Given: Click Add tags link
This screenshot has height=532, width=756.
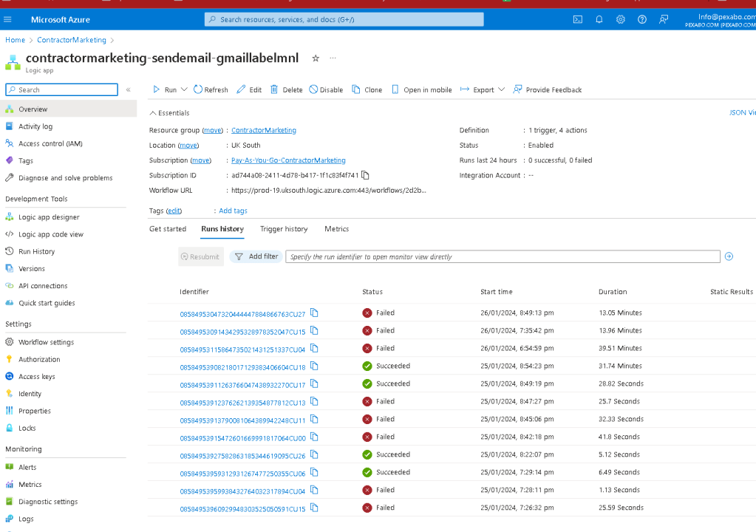Looking at the screenshot, I should coord(233,211).
